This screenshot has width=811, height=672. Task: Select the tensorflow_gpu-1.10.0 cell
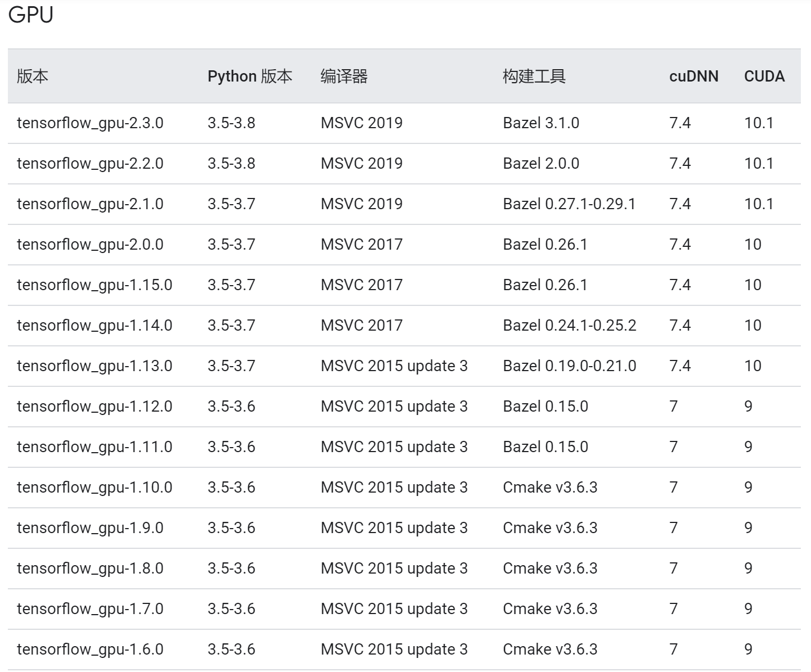click(x=94, y=488)
